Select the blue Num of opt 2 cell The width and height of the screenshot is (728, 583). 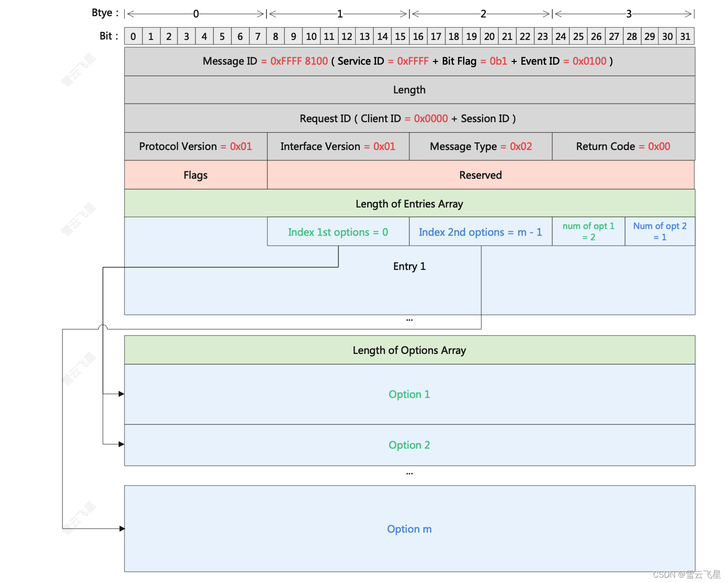(660, 232)
